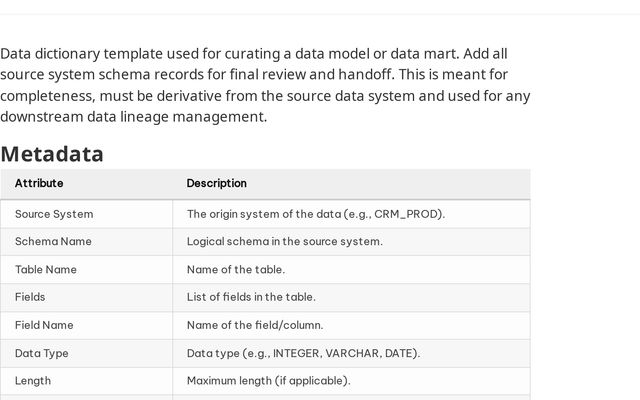Click the 'source system schema records' line in the intro
Screen dimensions: 640x400
(x=254, y=75)
